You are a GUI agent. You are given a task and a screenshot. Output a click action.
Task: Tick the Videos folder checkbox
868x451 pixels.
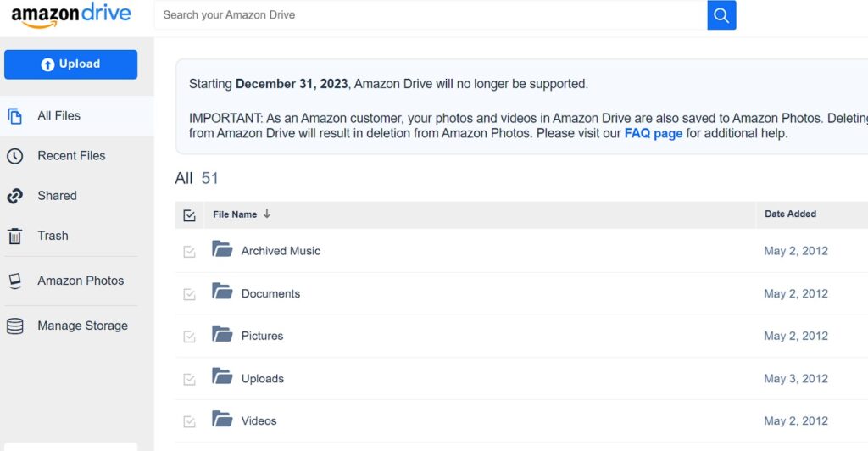click(x=190, y=421)
